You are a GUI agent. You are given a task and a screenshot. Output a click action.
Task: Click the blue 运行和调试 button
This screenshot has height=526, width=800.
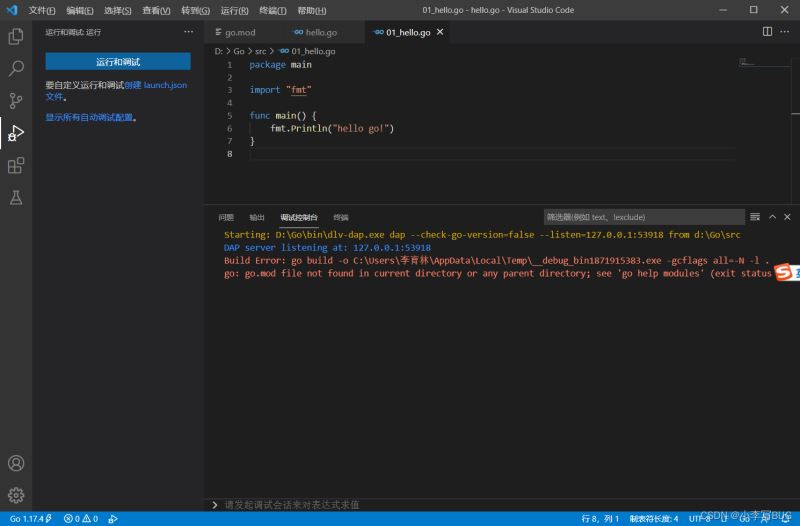(x=118, y=61)
